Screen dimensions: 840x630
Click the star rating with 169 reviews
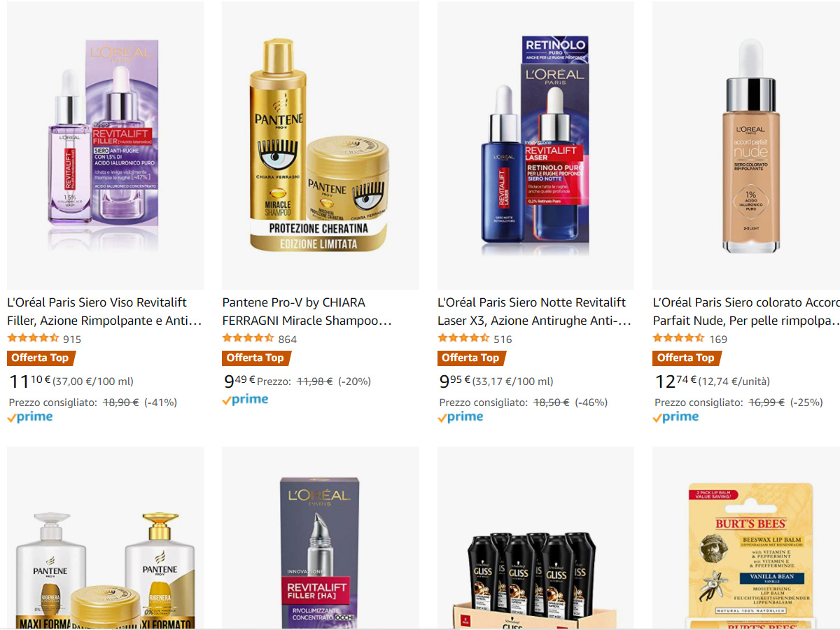[678, 338]
